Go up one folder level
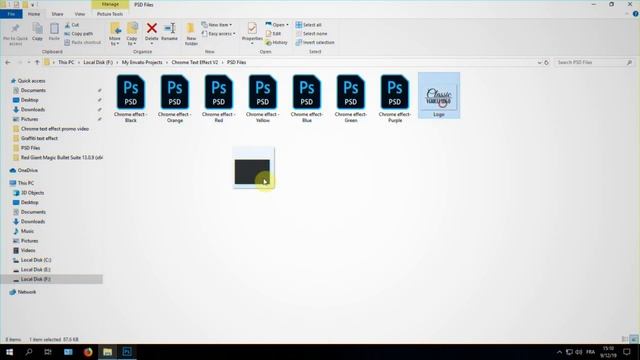The width and height of the screenshot is (640, 360). 37,62
